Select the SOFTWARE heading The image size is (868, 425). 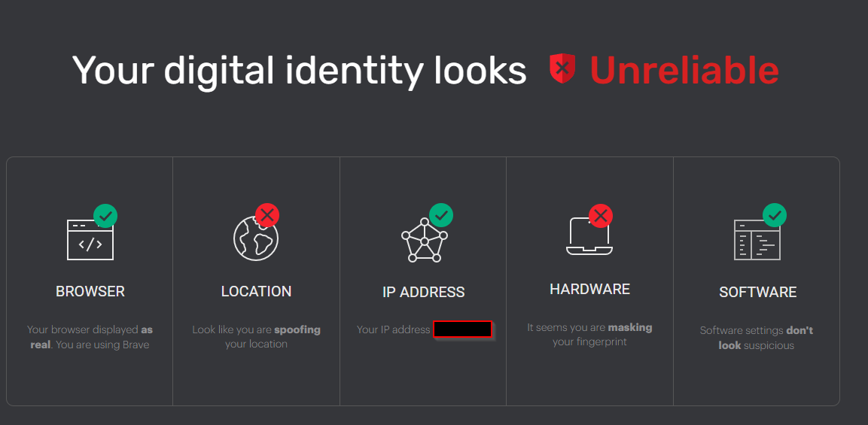point(758,292)
